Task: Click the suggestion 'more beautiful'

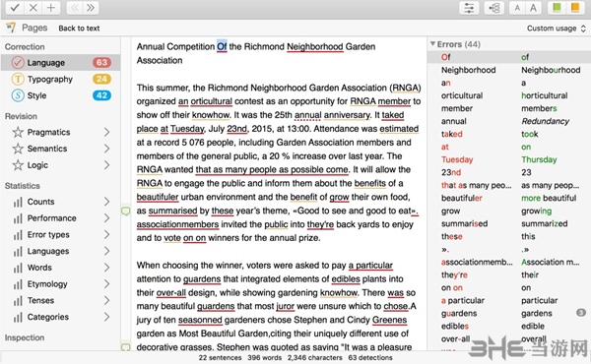Action: coord(549,198)
